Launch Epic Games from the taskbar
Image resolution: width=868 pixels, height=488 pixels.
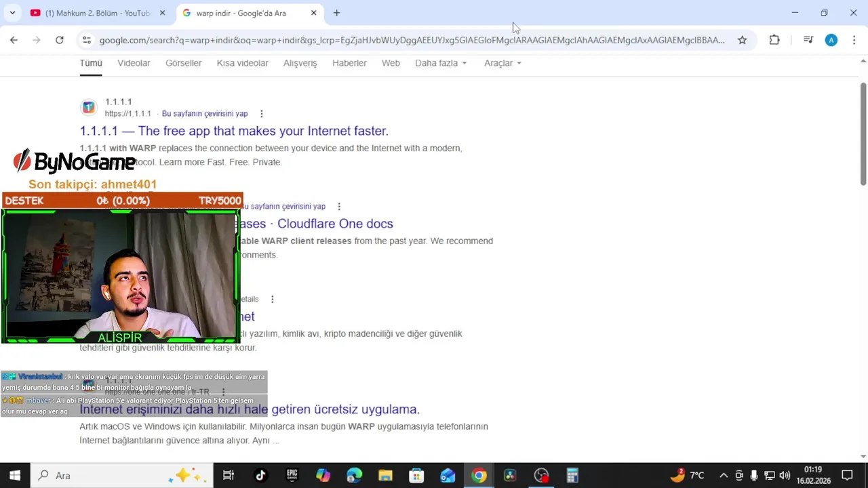click(x=292, y=475)
